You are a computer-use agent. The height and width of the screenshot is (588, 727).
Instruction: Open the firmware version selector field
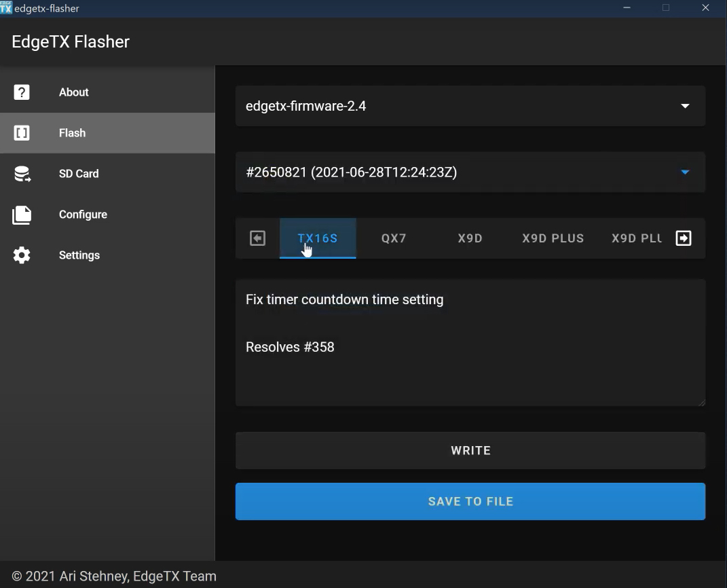click(470, 106)
